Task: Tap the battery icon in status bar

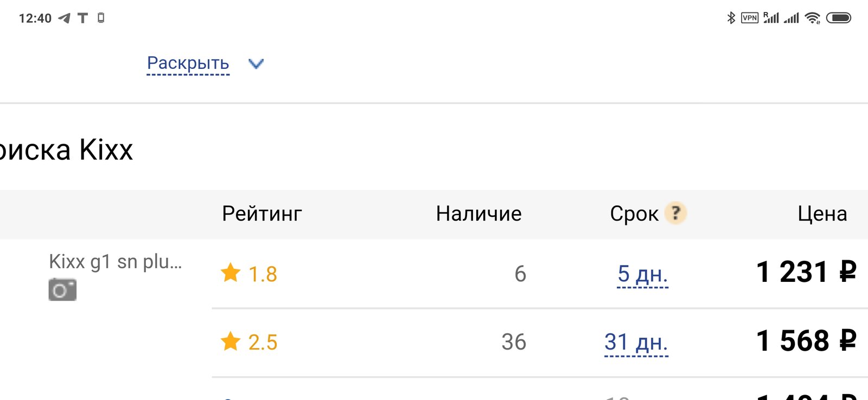Action: click(x=839, y=18)
